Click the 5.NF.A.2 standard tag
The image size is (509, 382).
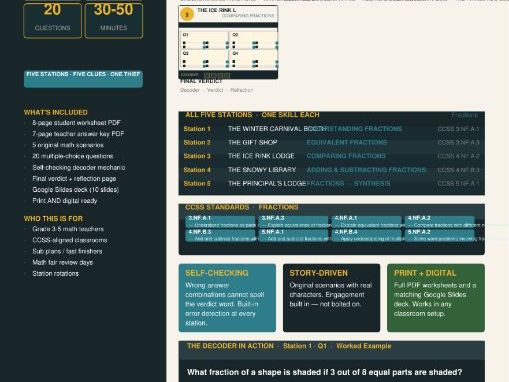click(439, 235)
